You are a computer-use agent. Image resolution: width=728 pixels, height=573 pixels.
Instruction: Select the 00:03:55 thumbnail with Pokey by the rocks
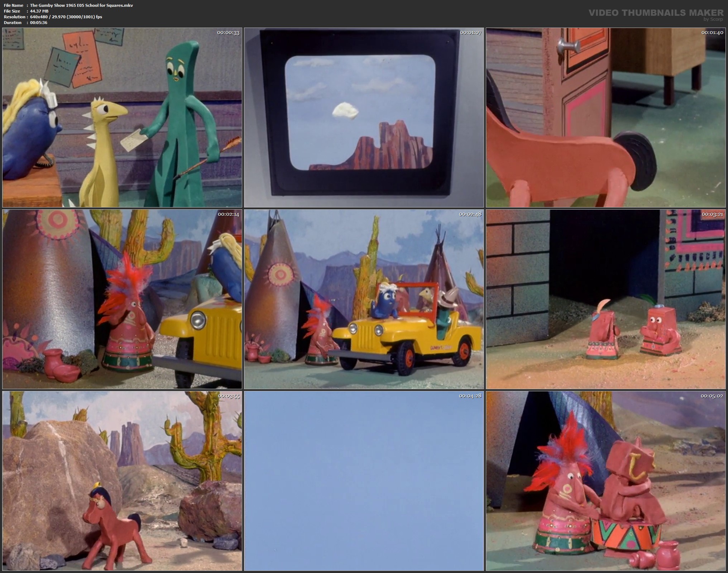[122, 481]
